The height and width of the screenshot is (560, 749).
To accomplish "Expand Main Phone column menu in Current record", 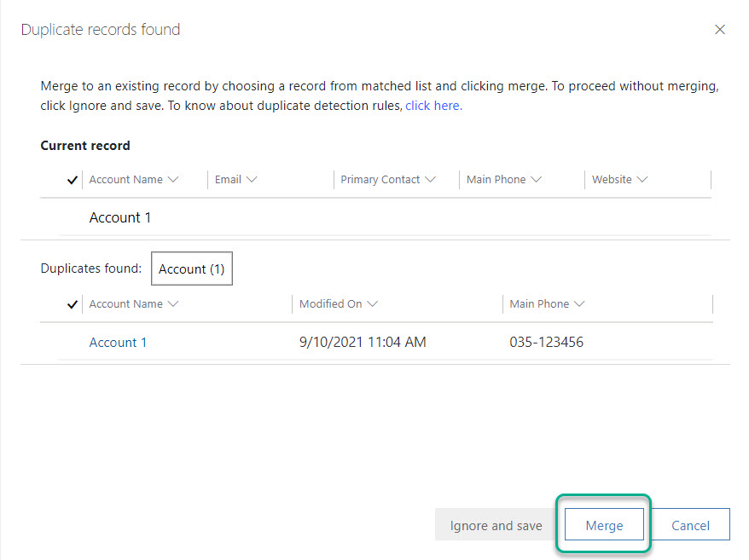I will pyautogui.click(x=504, y=180).
